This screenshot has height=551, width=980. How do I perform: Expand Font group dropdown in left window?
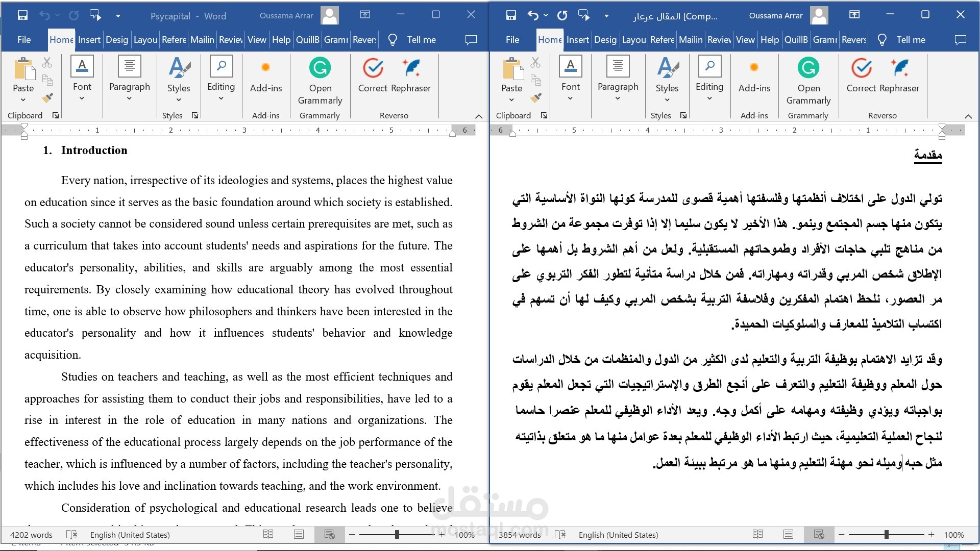82,98
